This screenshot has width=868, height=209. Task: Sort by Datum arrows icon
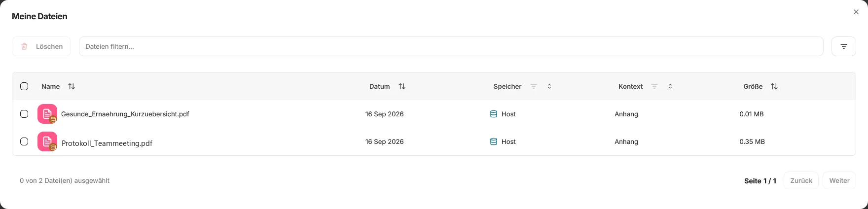tap(402, 86)
